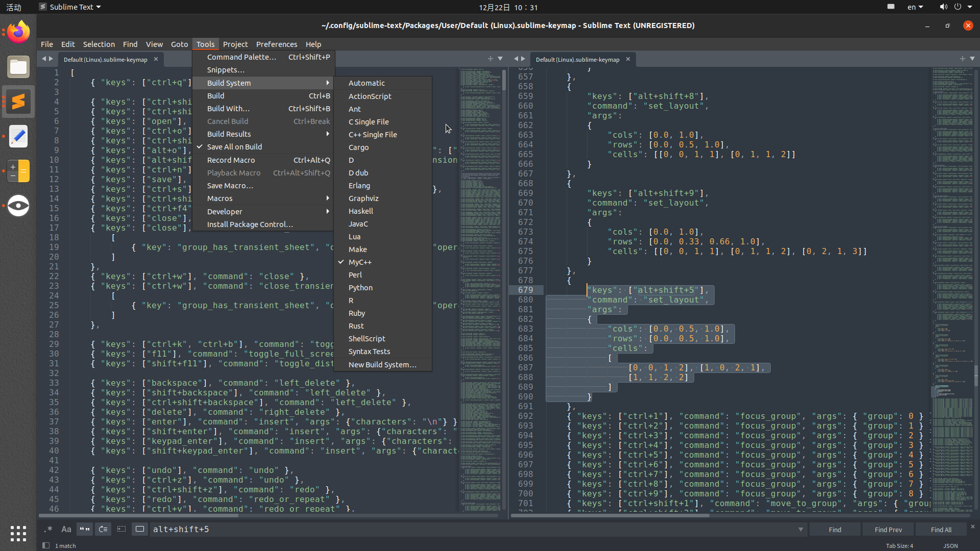
Task: Click Tab Size: 4 in status bar
Action: 899,546
